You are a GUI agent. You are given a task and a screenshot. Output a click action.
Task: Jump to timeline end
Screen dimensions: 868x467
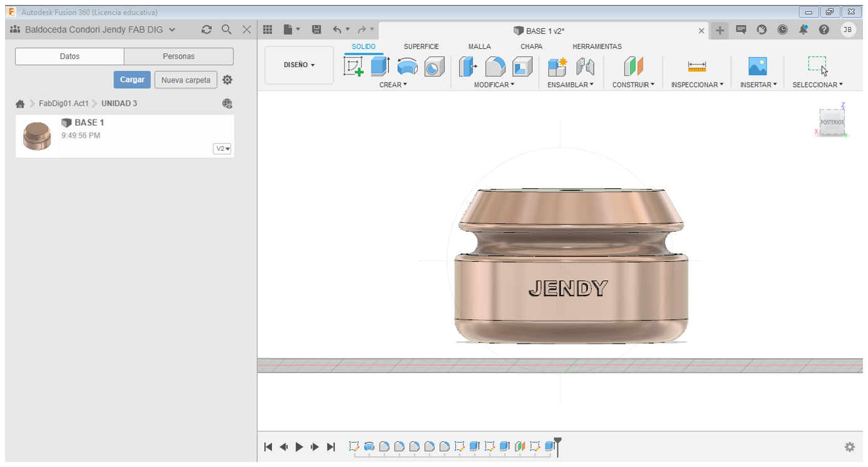pos(331,447)
